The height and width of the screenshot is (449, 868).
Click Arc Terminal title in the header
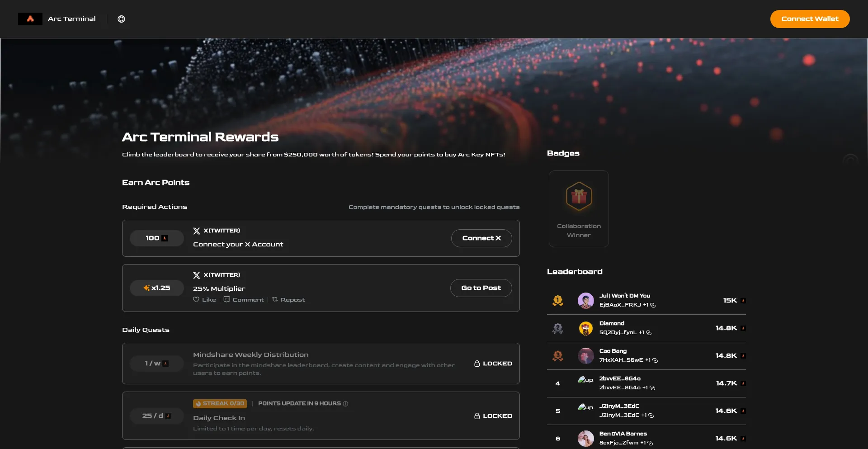(x=72, y=19)
